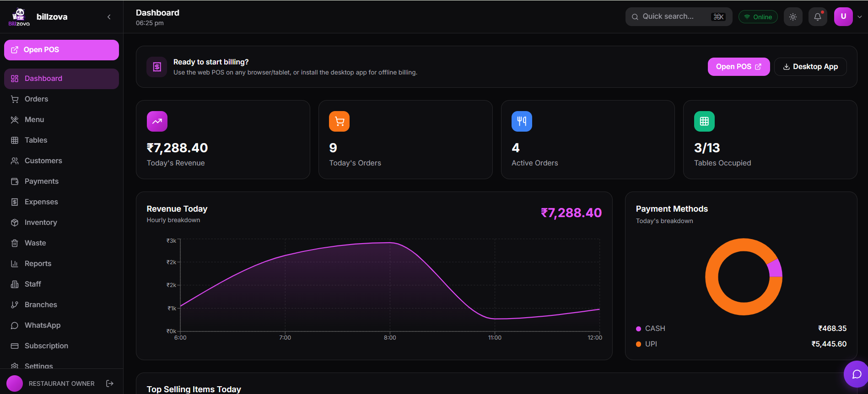Click the UPI amount ₹5,445.60
868x394 pixels.
[829, 344]
